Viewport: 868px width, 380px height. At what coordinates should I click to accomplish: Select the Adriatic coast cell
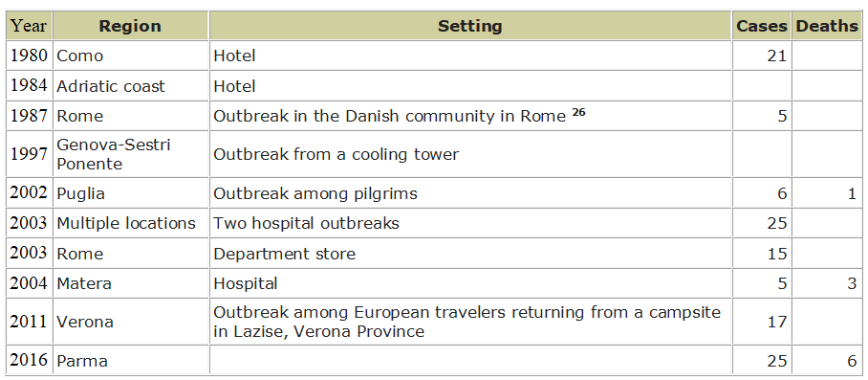(x=130, y=86)
